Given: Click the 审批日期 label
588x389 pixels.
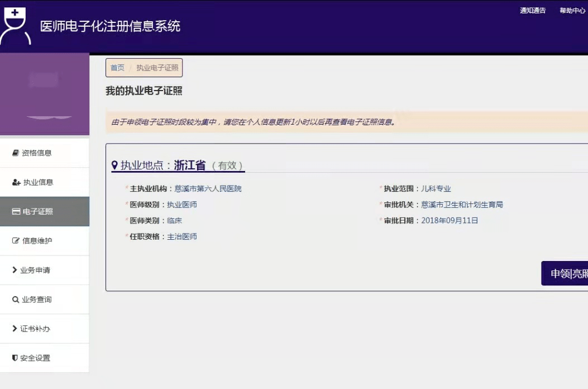Looking at the screenshot, I should coord(399,220).
